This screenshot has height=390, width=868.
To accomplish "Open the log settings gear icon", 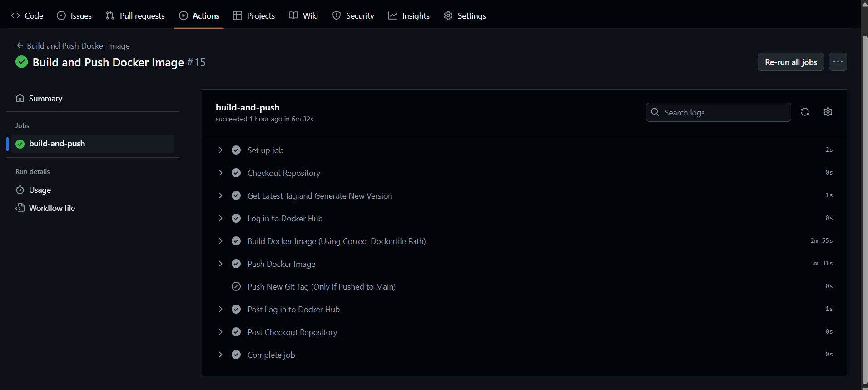I will [828, 112].
